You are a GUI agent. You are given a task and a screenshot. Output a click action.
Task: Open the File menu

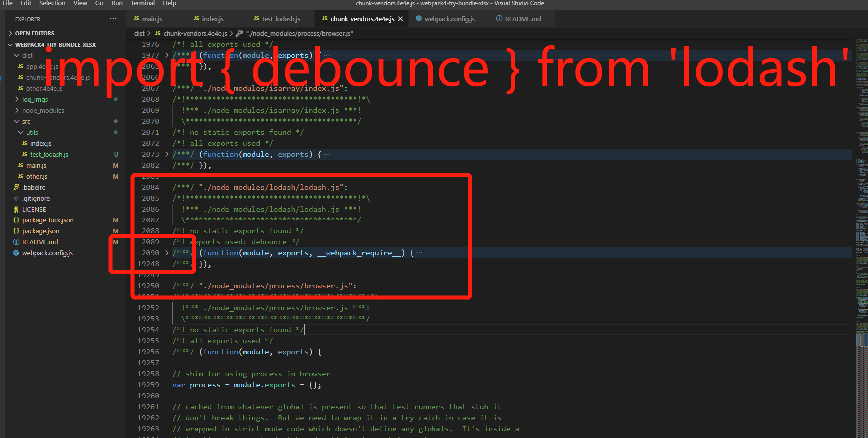(x=8, y=3)
